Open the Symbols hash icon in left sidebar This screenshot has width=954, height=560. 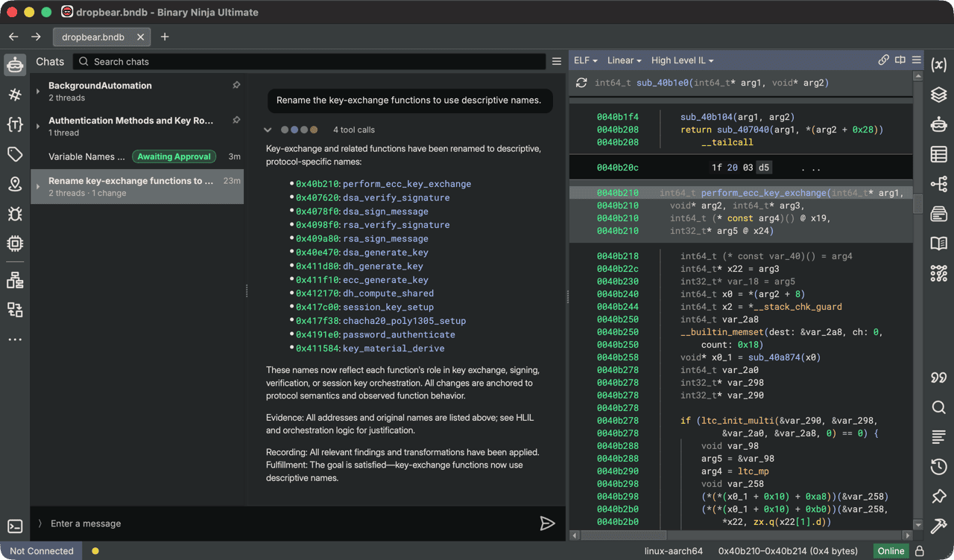15,95
